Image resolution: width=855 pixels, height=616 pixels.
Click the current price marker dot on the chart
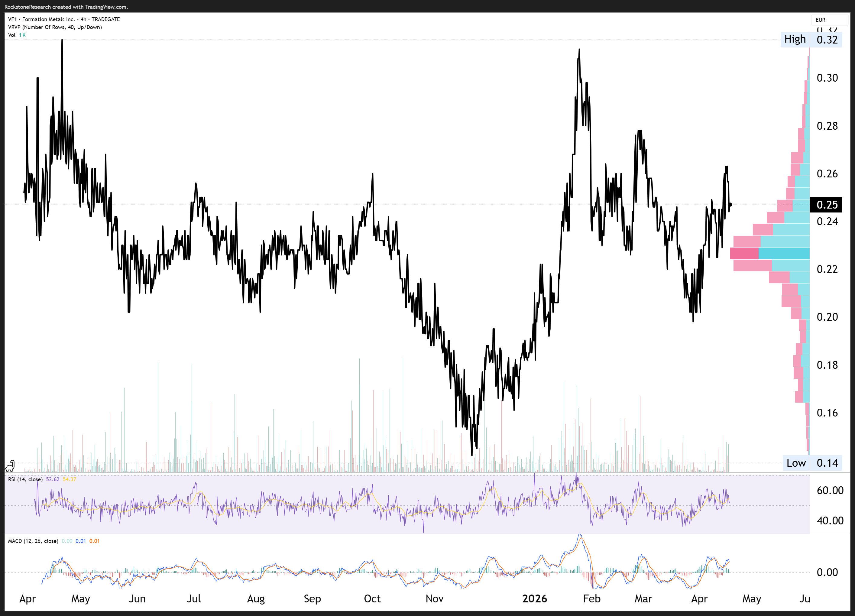tap(730, 205)
